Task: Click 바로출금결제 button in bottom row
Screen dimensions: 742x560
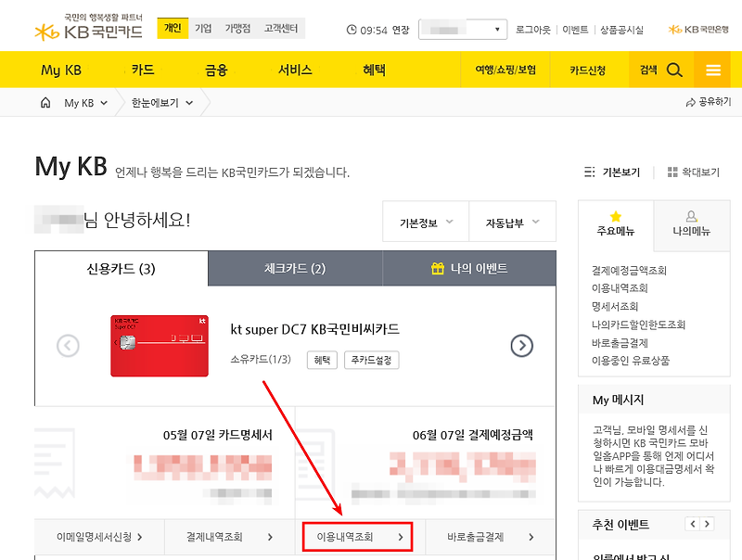Action: [x=491, y=537]
